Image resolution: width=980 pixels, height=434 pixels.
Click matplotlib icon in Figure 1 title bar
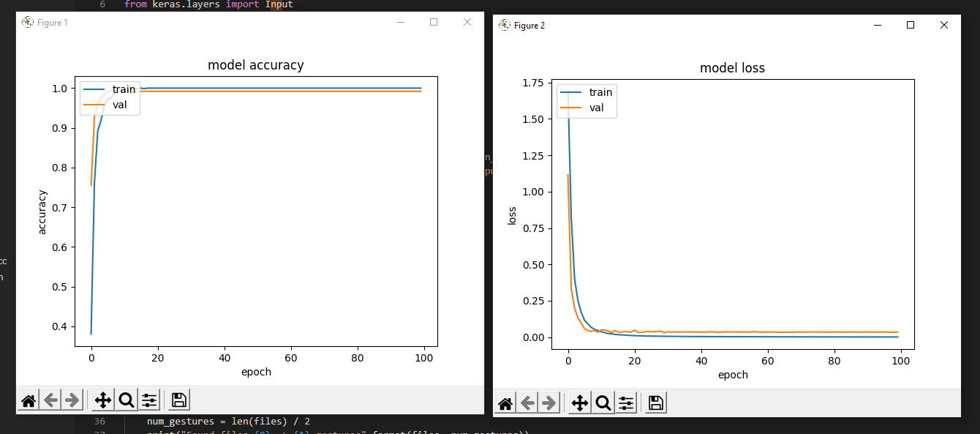[28, 22]
